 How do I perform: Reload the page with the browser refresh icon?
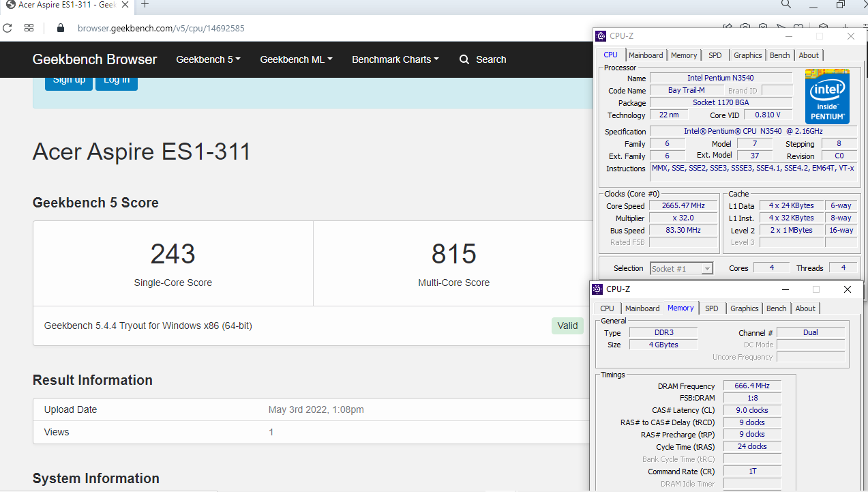point(8,28)
